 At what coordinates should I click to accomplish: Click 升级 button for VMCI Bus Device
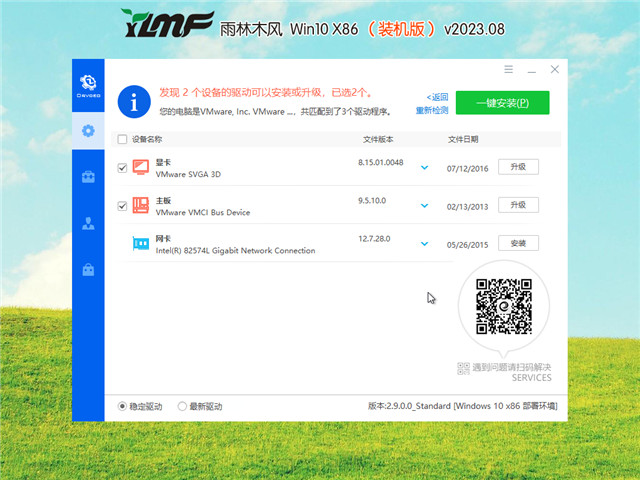click(518, 204)
